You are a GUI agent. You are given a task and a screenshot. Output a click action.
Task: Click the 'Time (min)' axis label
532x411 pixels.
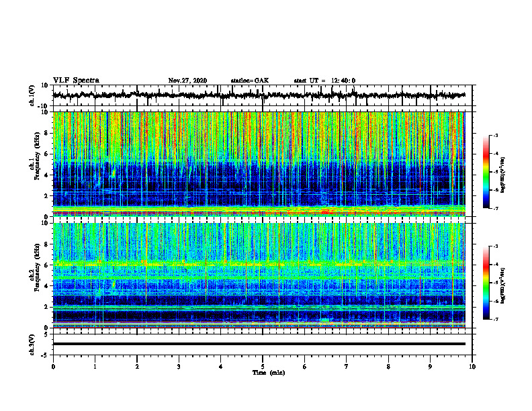point(269,373)
